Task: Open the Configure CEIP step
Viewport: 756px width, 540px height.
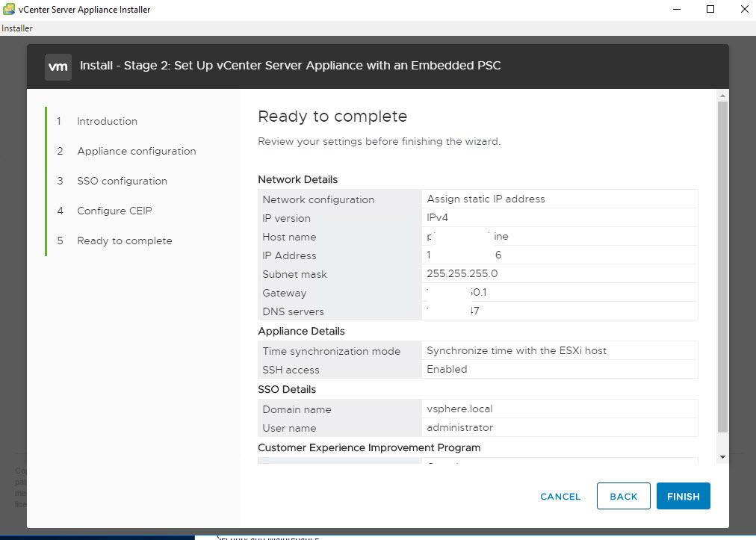Action: click(x=114, y=211)
